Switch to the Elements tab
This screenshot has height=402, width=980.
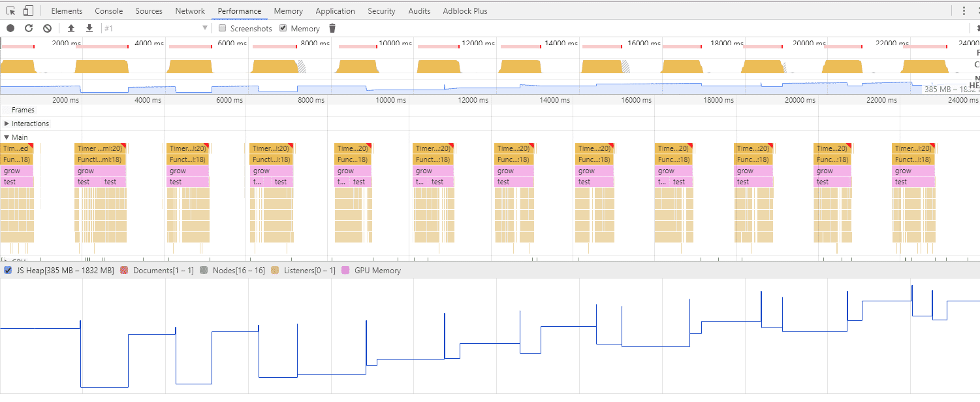(67, 11)
